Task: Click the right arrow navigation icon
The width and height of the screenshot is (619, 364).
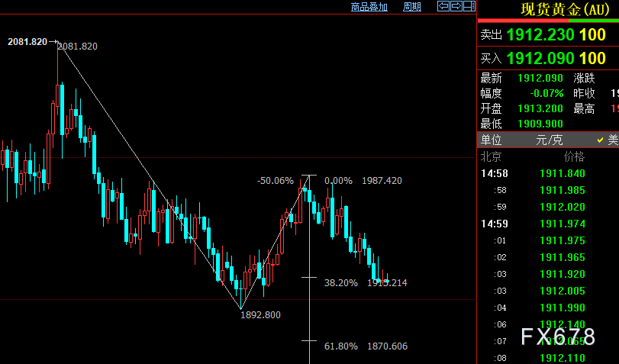Action: tap(456, 7)
